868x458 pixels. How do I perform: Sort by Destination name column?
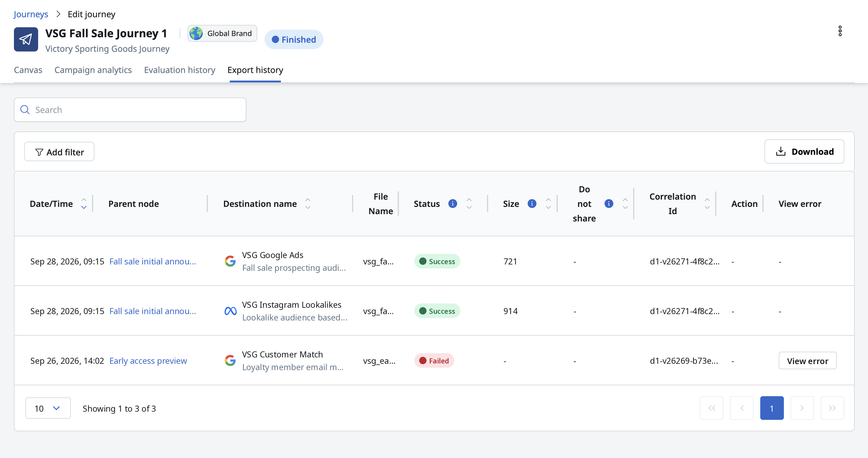[307, 204]
